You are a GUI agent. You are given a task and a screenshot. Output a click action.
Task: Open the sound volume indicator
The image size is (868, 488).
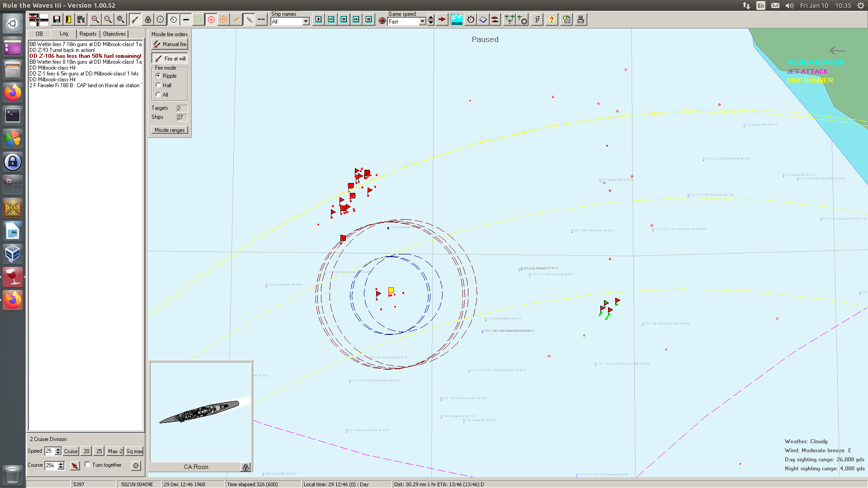(789, 5)
